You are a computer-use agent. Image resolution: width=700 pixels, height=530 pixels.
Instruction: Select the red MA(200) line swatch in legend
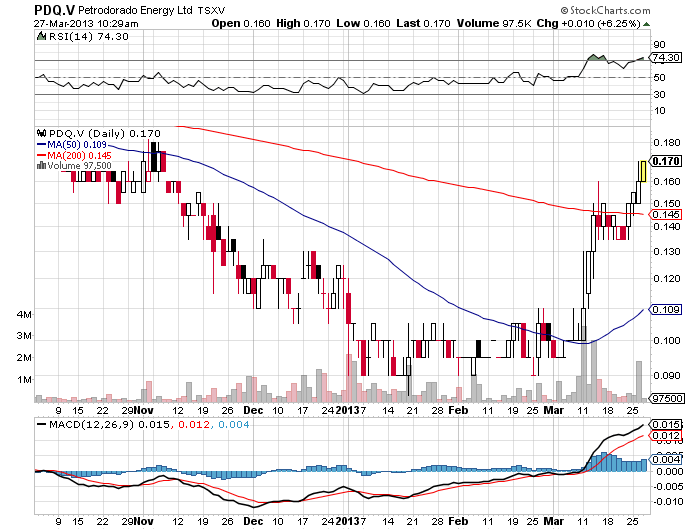tap(42, 155)
